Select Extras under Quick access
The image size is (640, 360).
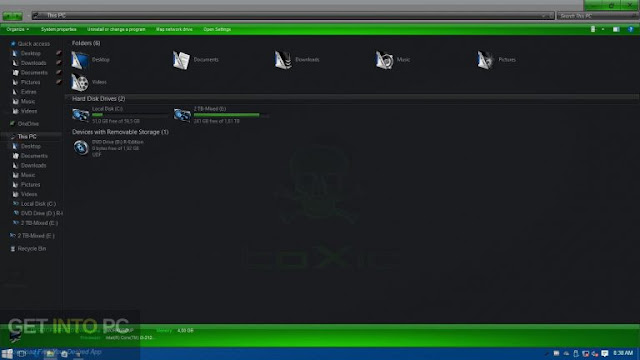tap(28, 92)
